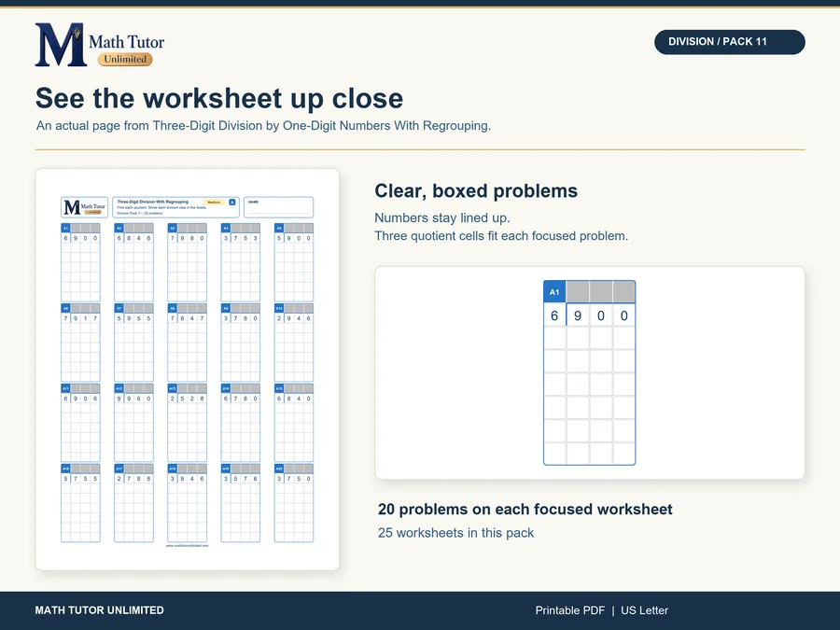840x630 pixels.
Task: Select problem A15 showing 6 into 840
Action: tap(294, 423)
